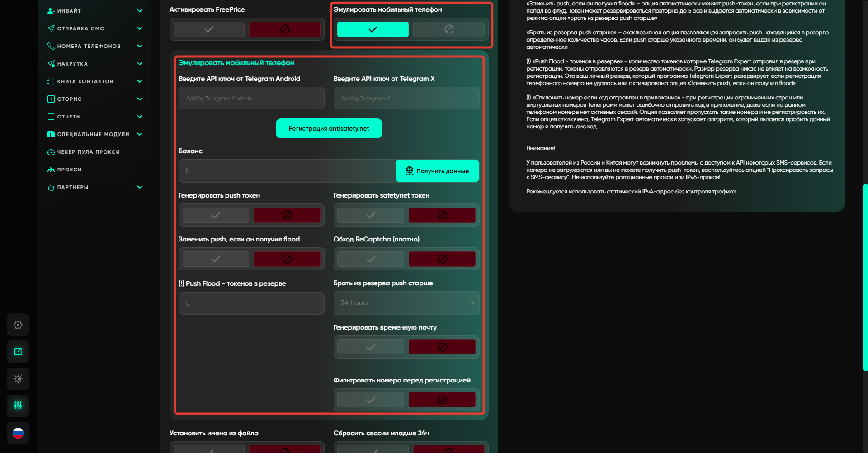
Task: Focus the ApiKey Telegram Android field
Action: click(251, 99)
